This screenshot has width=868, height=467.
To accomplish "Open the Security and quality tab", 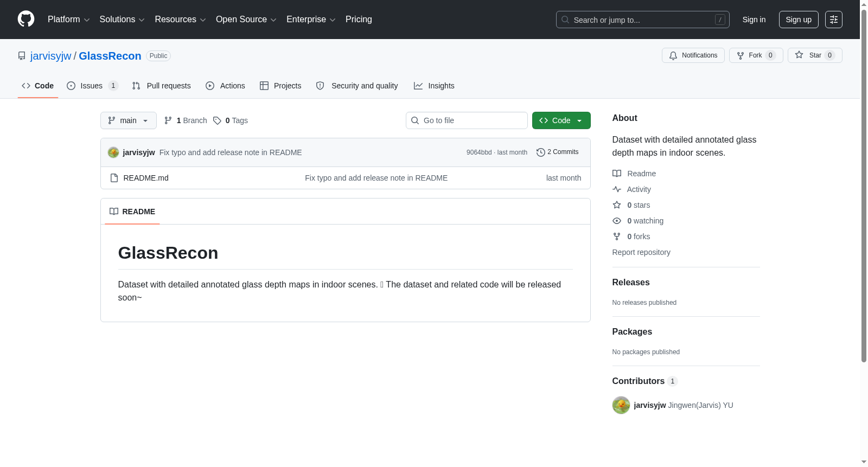I will [357, 86].
